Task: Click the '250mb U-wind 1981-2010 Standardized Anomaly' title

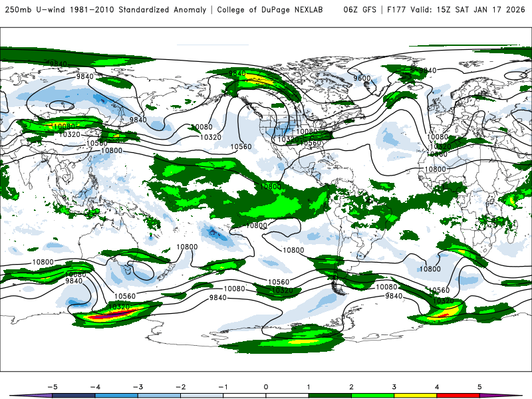Action: (106, 10)
